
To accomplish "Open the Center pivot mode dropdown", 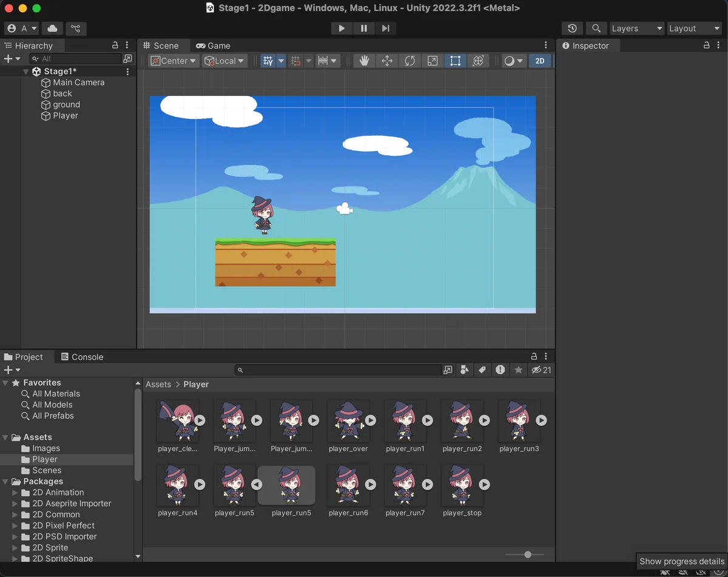I will [174, 61].
